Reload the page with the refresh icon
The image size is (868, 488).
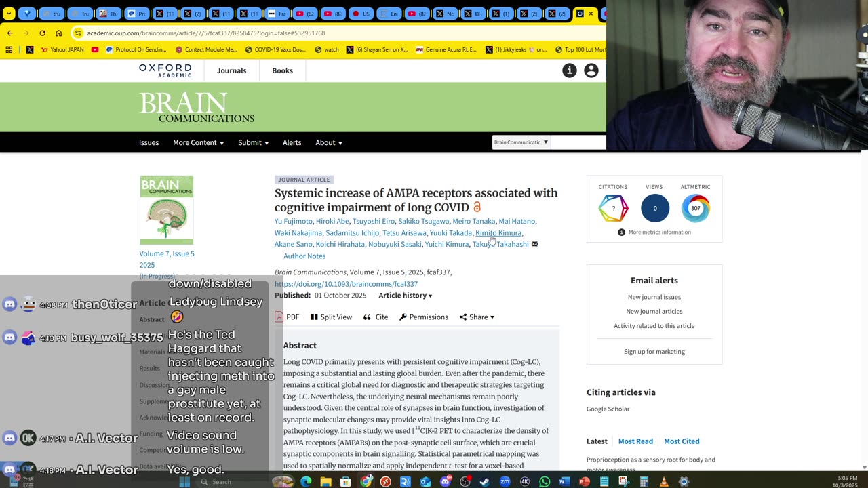pos(42,33)
